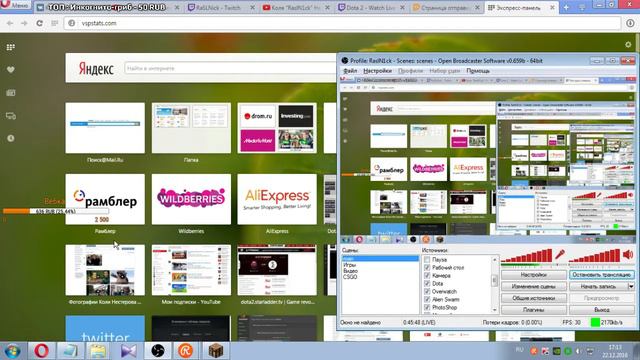The width and height of the screenshot is (640, 360).
Task: Open Speed Dial customization gear icon
Action: click(628, 44)
